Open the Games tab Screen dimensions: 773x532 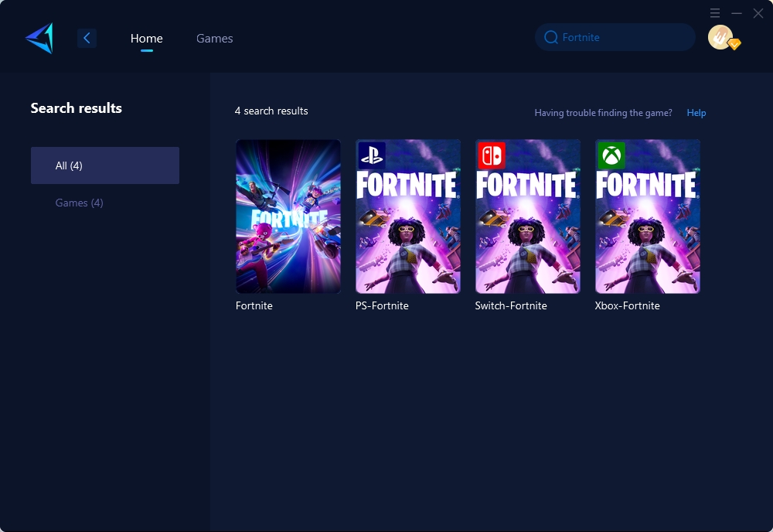pyautogui.click(x=214, y=38)
